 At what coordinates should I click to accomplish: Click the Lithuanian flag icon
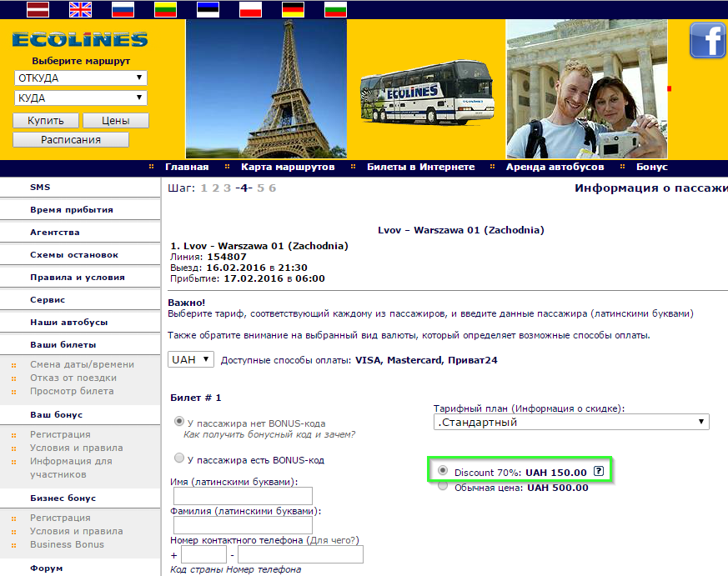click(165, 9)
